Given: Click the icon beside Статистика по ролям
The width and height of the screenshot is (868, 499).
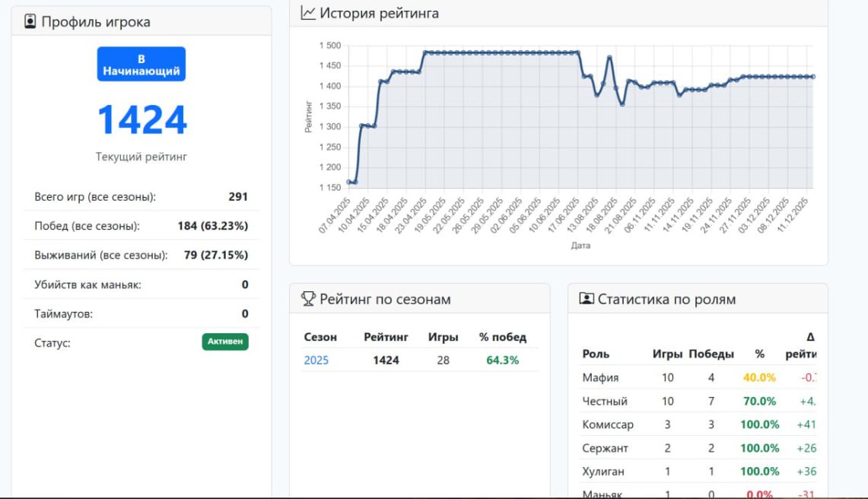Looking at the screenshot, I should tap(587, 299).
